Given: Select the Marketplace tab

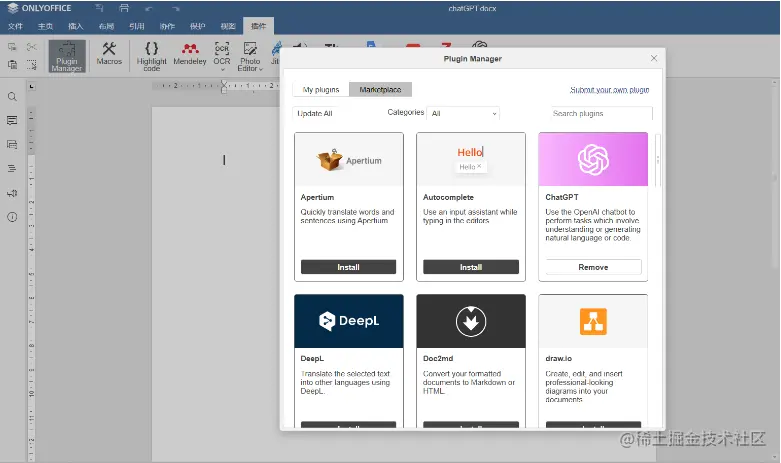Looking at the screenshot, I should coord(380,90).
